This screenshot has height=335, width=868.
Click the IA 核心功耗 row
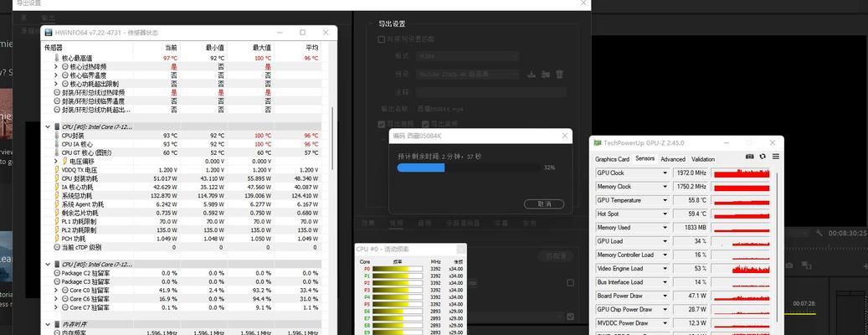(x=182, y=187)
